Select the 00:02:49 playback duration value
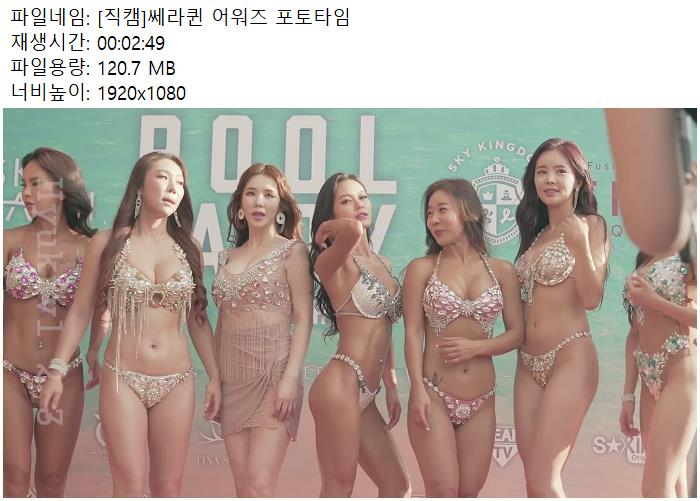The image size is (700, 501). (131, 43)
